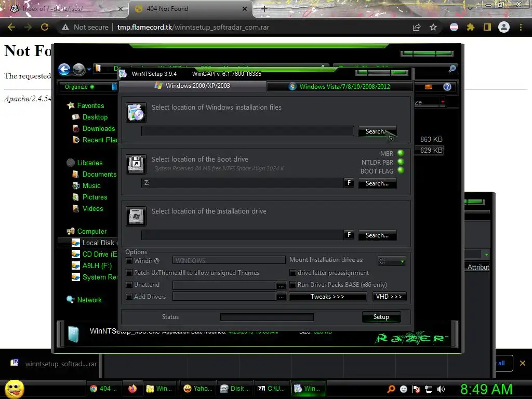Click the Setup button

tap(381, 317)
